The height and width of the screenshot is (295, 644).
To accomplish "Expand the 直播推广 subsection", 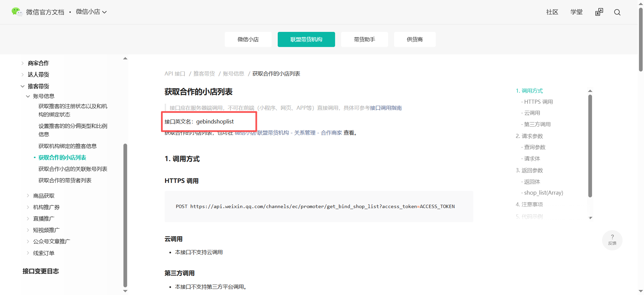I will pos(28,218).
